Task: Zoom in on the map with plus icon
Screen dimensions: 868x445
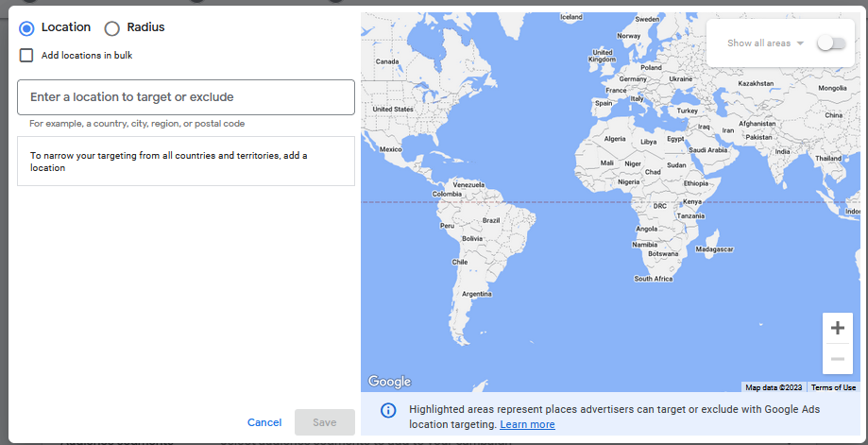Action: point(838,328)
